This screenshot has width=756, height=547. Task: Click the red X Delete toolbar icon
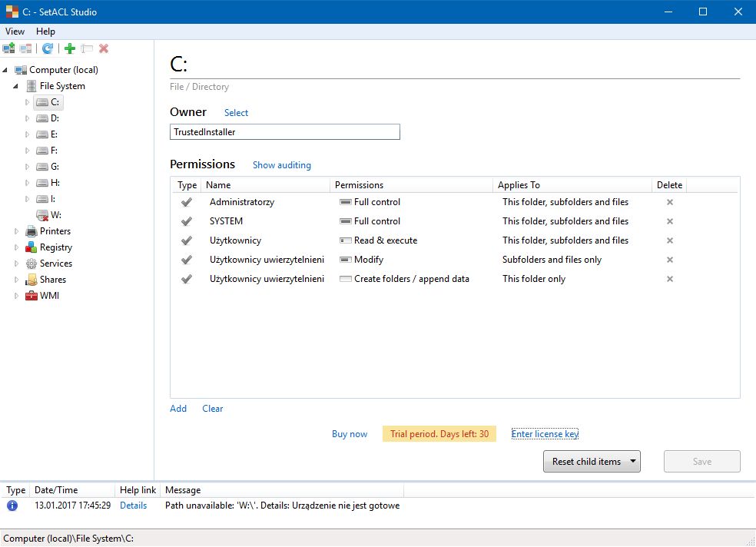coord(104,48)
